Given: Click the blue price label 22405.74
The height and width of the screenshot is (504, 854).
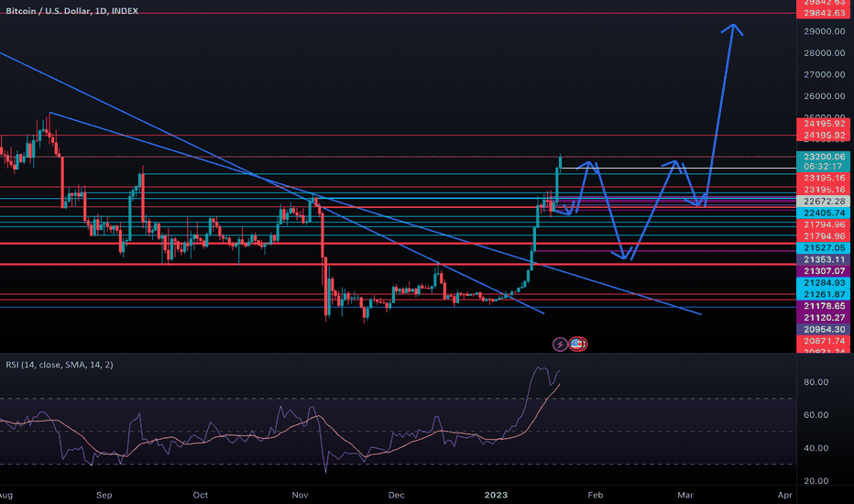Looking at the screenshot, I should click(824, 213).
